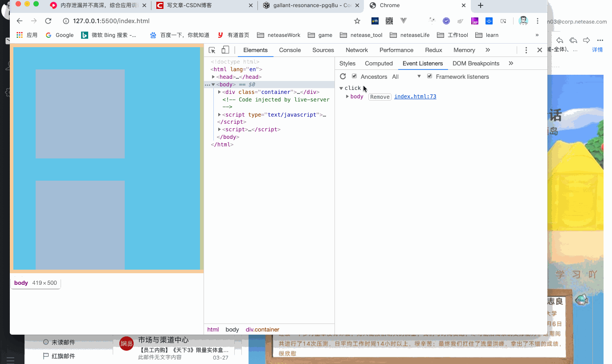Activate the inspect element picker icon
The width and height of the screenshot is (612, 364).
click(x=212, y=50)
